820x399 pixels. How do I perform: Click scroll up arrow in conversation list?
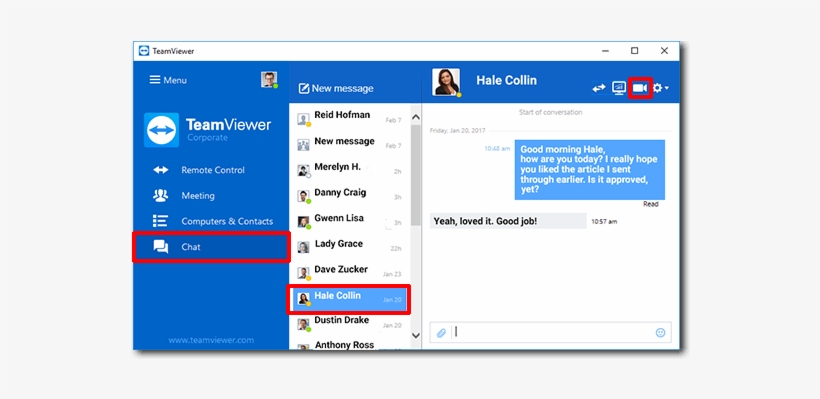[416, 118]
